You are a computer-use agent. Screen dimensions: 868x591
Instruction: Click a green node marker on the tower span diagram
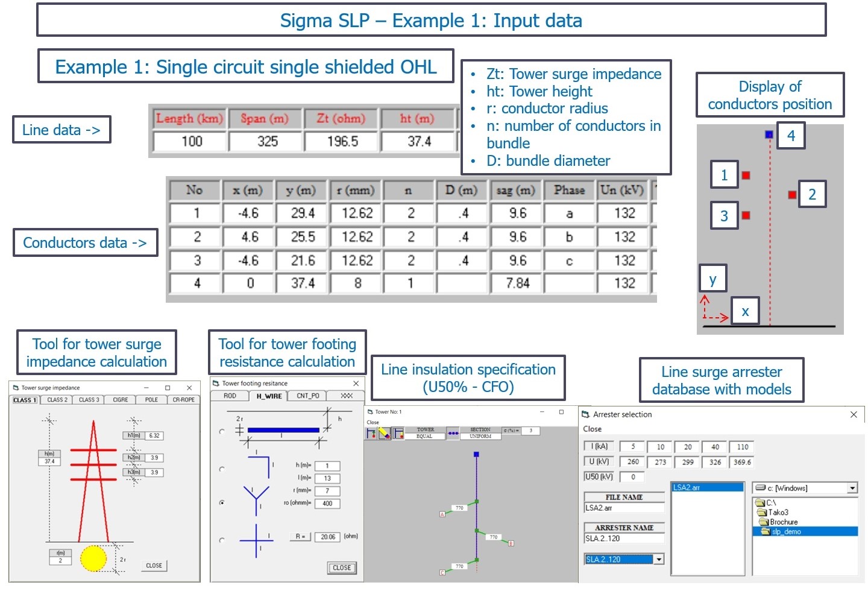pos(476,531)
